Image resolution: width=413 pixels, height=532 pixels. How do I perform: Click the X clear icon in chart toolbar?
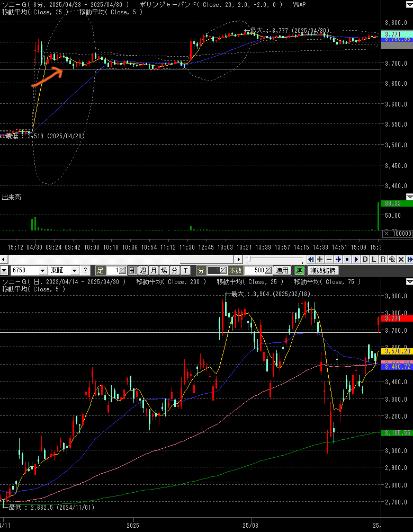pyautogui.click(x=401, y=260)
